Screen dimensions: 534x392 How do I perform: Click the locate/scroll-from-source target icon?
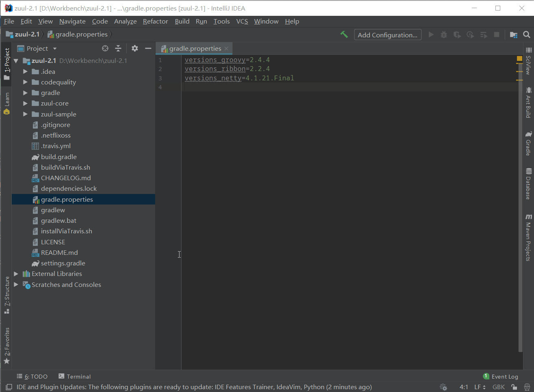point(105,48)
